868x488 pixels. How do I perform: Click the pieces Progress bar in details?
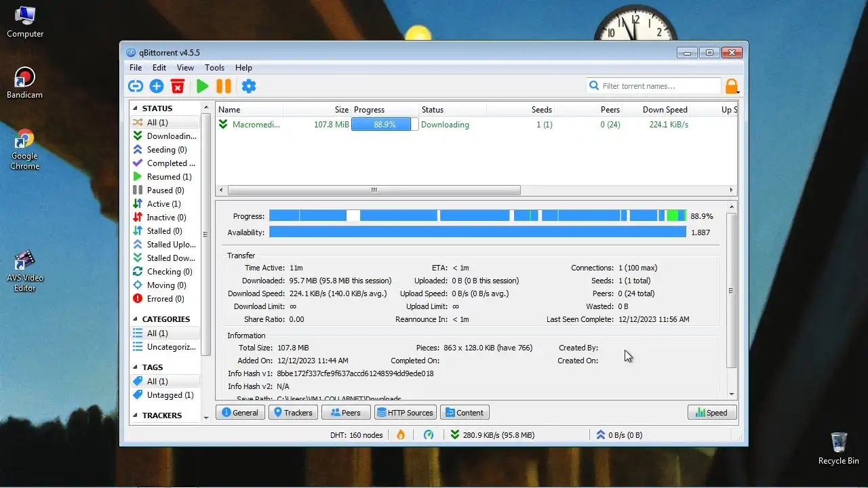tap(477, 216)
